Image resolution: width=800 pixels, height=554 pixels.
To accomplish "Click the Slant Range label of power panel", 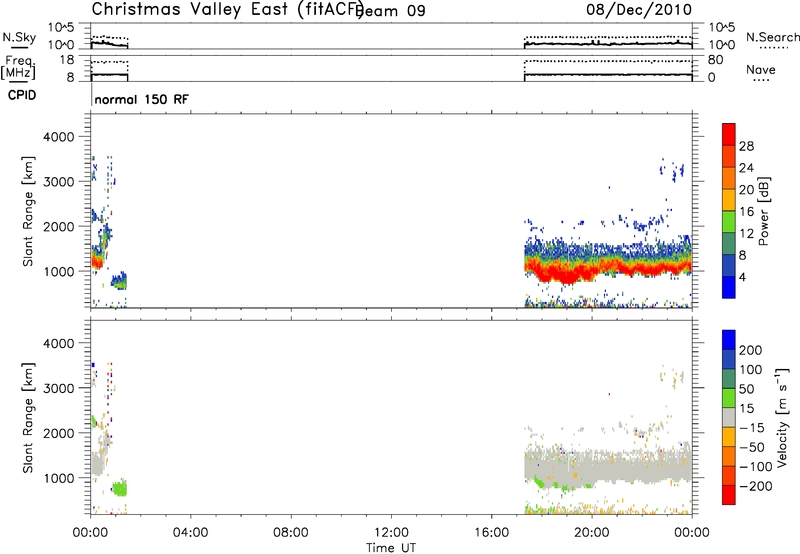I will click(28, 212).
